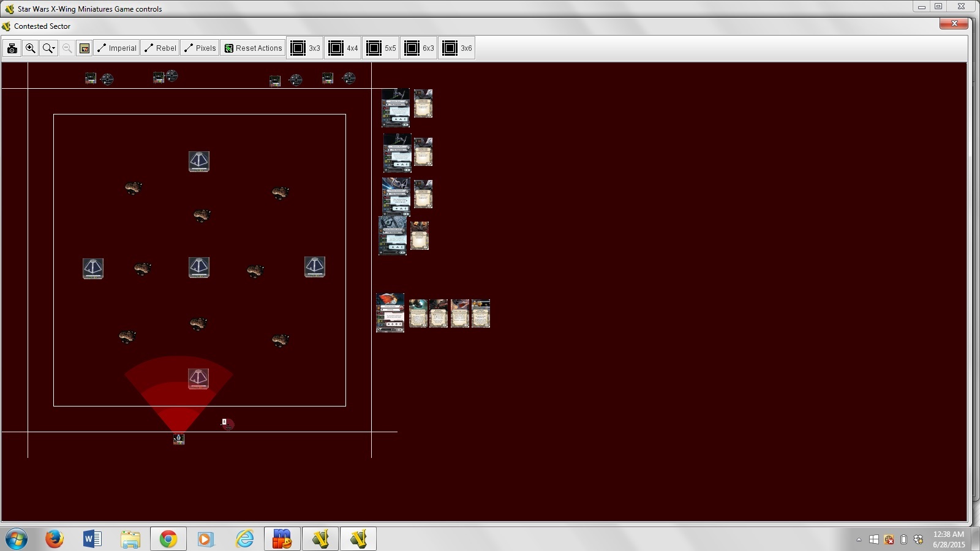Screen dimensions: 980x551
Task: Select the objective token inside the red arc
Action: (x=198, y=378)
